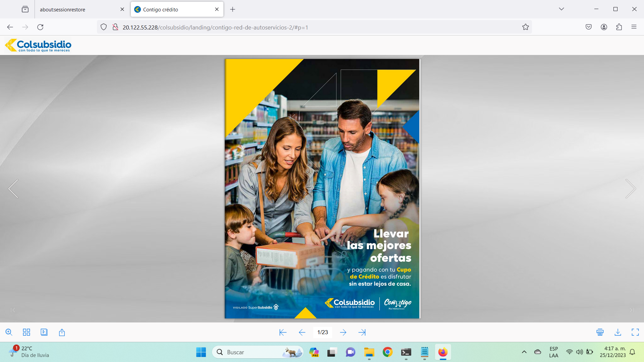The width and height of the screenshot is (644, 362).
Task: Flip forward with the large right chevron
Action: click(630, 189)
